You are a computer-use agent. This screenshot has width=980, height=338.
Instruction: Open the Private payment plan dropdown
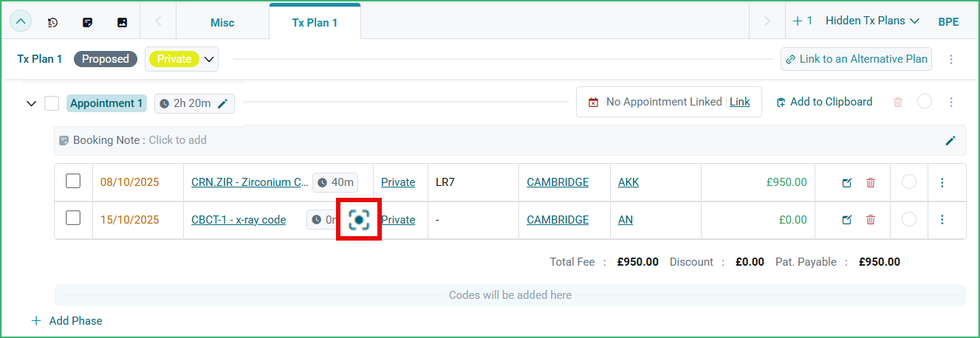coord(209,59)
